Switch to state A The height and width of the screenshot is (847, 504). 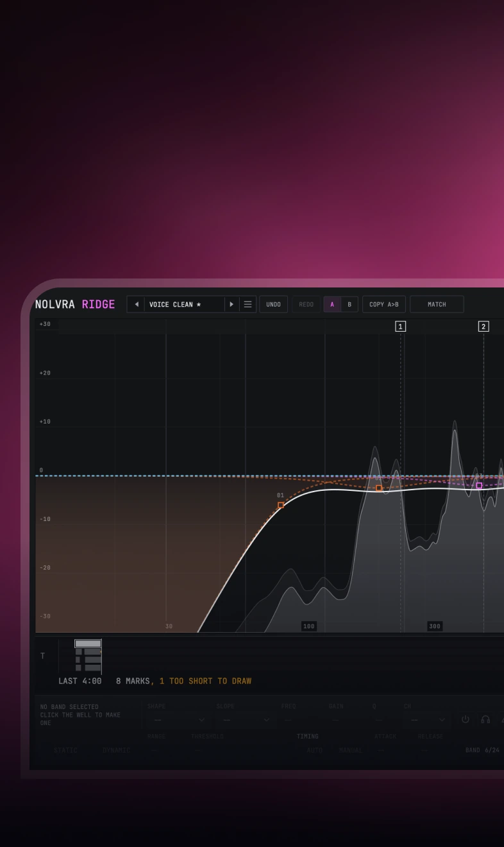(332, 304)
